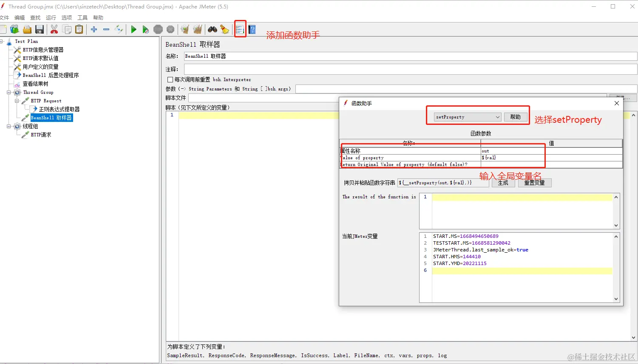638x364 pixels.
Task: Select 线程组 tree node
Action: click(x=30, y=126)
